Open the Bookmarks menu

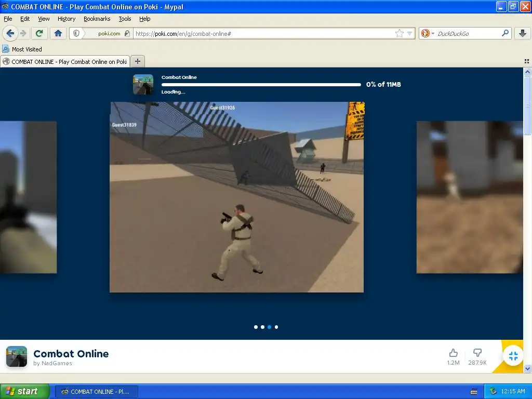(x=97, y=19)
